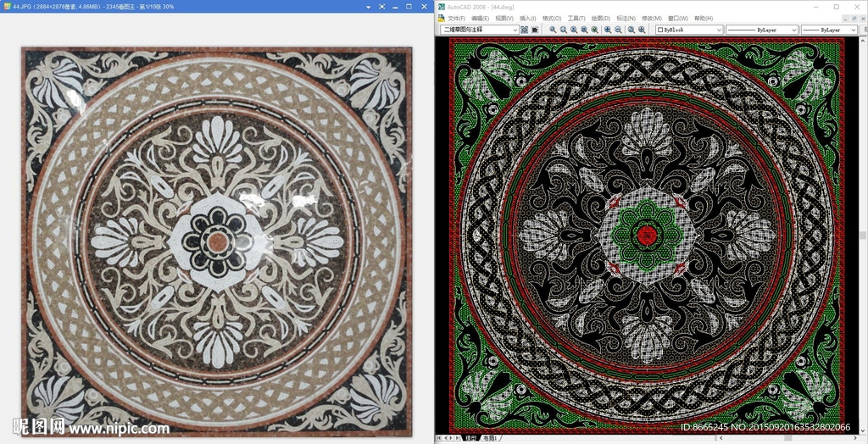Open the 格式(O) menu
The width and height of the screenshot is (868, 444).
point(552,18)
